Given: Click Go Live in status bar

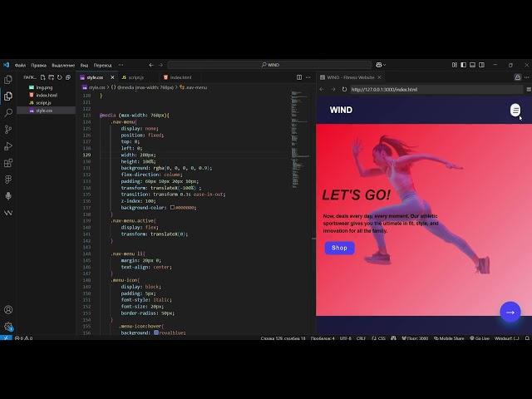Looking at the screenshot, I should click(x=480, y=338).
